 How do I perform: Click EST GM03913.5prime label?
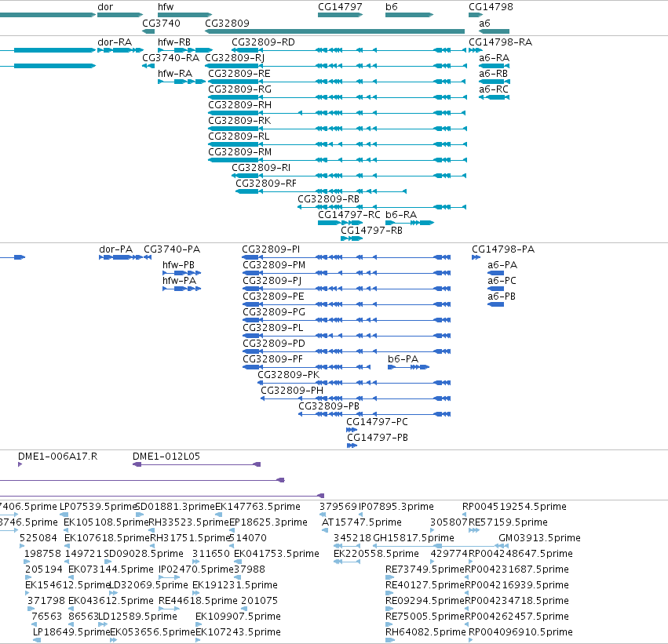[539, 538]
